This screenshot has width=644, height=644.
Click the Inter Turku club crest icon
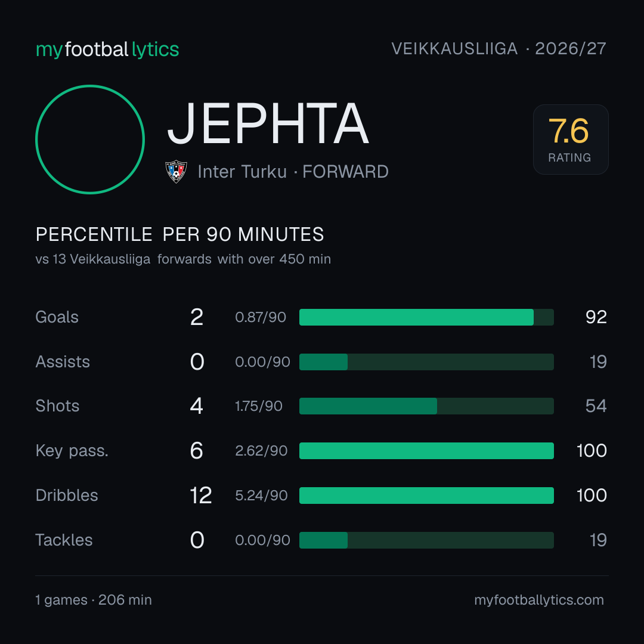[x=176, y=171]
